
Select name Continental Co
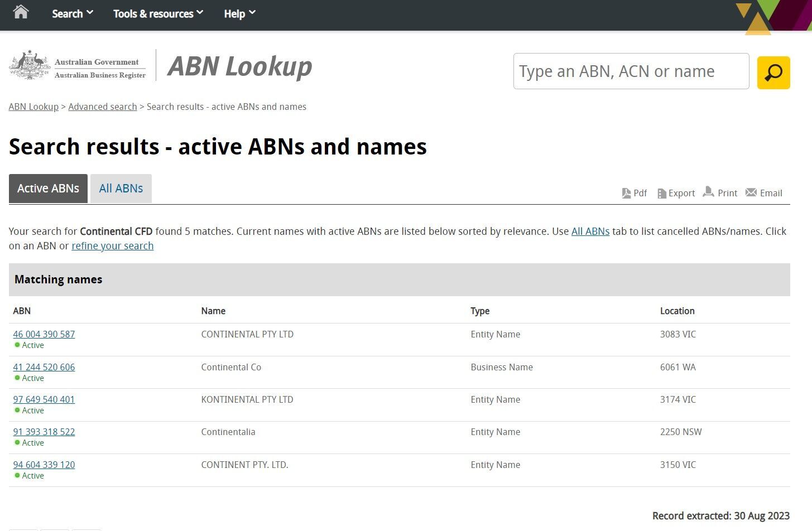pos(231,367)
